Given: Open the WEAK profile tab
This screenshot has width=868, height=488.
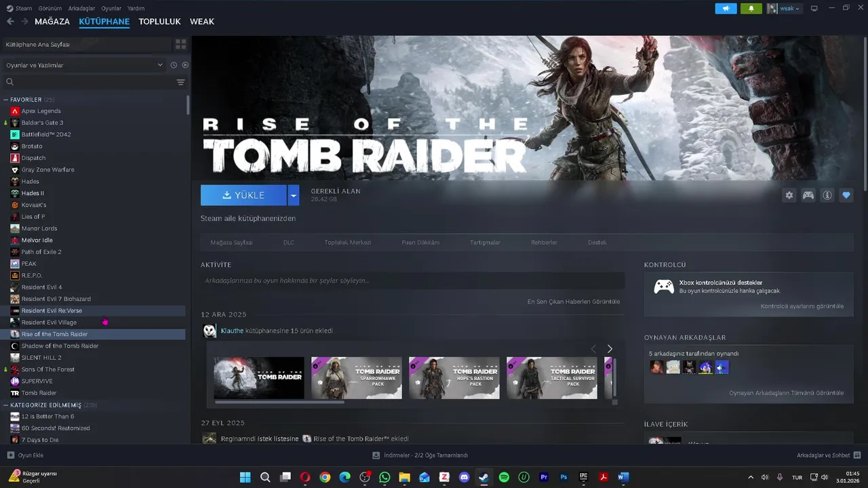Looking at the screenshot, I should click(202, 22).
